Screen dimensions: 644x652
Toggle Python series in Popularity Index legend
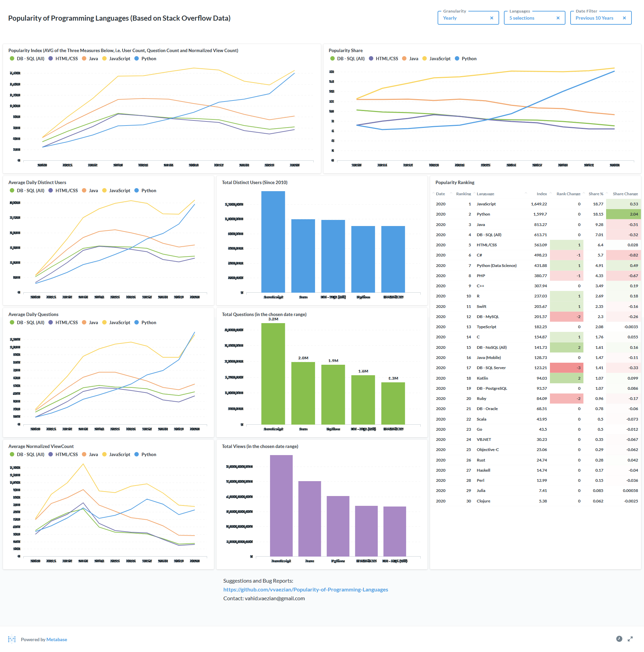pyautogui.click(x=145, y=59)
